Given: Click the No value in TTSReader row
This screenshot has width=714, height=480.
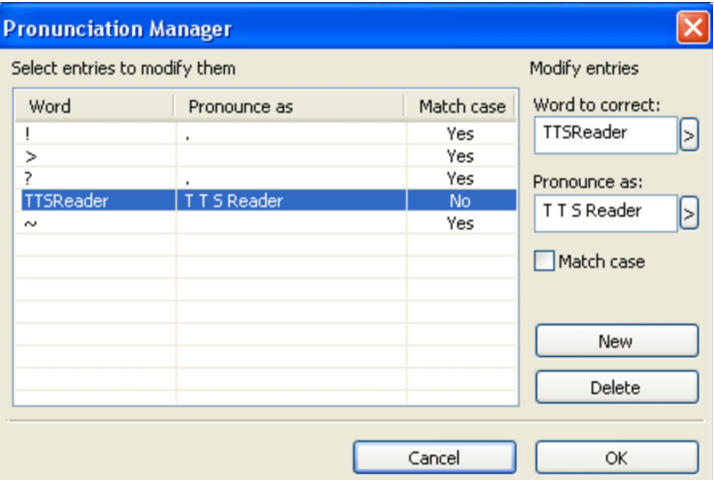Looking at the screenshot, I should pos(460,201).
